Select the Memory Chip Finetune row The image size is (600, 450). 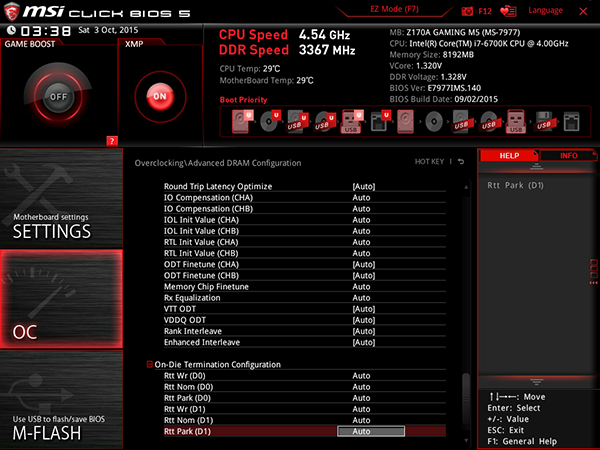pyautogui.click(x=305, y=287)
